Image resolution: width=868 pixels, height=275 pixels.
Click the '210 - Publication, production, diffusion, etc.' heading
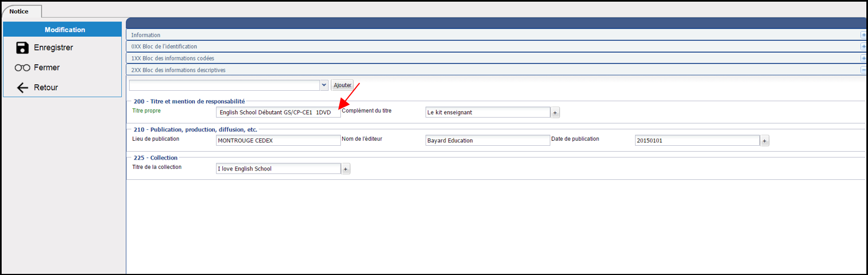pyautogui.click(x=195, y=129)
